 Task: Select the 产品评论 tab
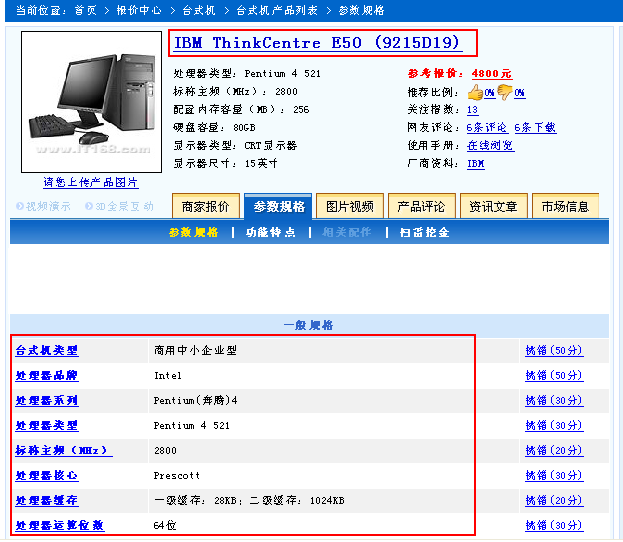[421, 207]
